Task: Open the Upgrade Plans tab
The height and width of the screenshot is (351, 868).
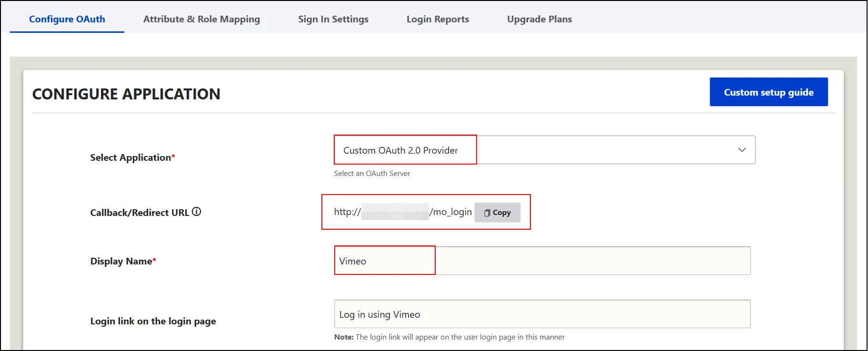Action: pyautogui.click(x=539, y=19)
